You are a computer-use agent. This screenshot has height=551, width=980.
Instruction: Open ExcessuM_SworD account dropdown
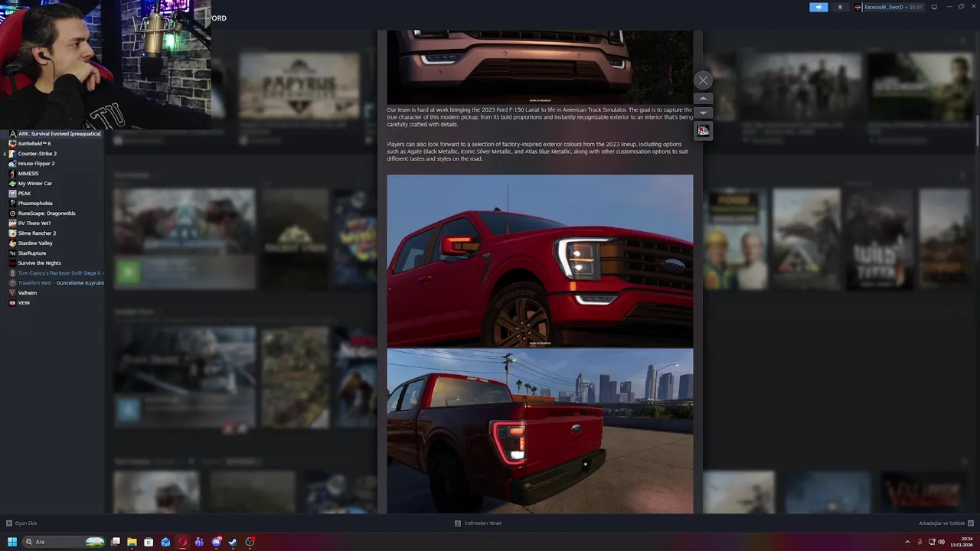(x=893, y=7)
